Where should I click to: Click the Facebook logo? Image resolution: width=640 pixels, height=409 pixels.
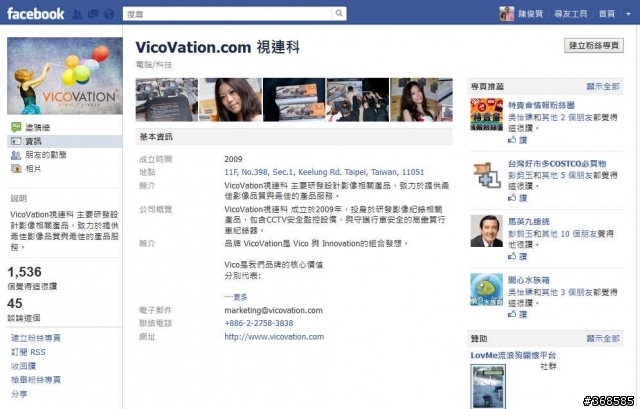[x=36, y=14]
